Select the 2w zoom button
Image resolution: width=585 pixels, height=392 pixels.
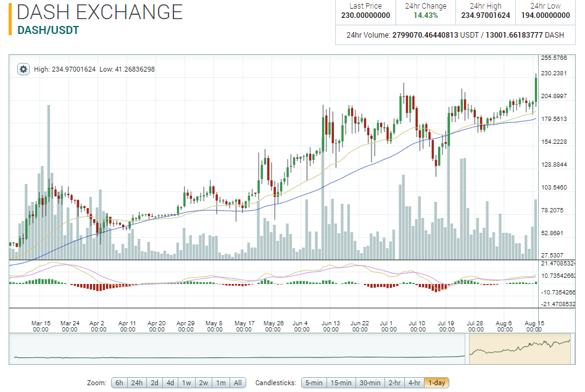pos(204,383)
